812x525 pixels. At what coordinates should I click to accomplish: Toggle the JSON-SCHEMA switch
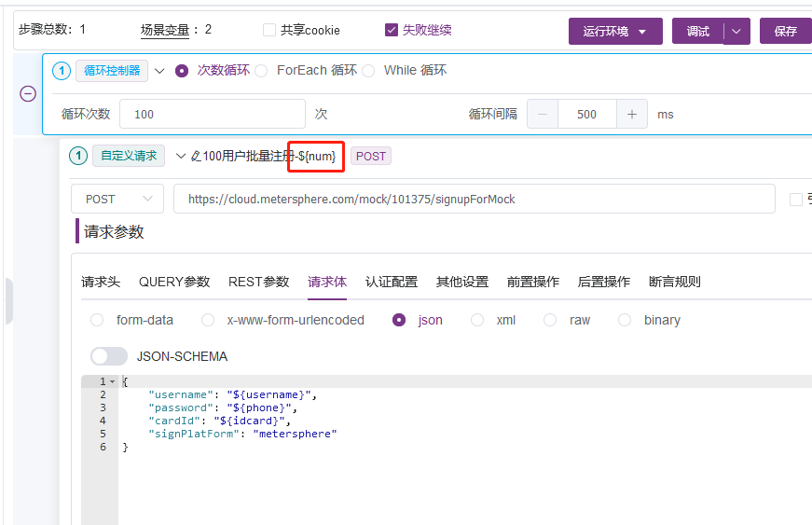[x=109, y=356]
